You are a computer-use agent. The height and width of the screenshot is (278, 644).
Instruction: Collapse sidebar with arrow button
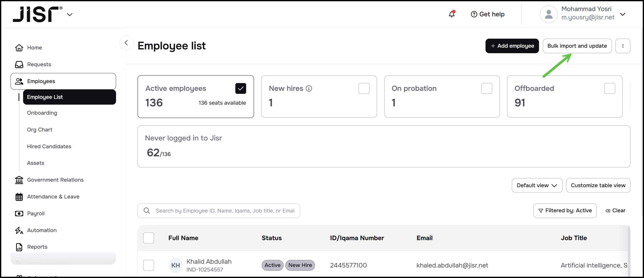[x=126, y=43]
